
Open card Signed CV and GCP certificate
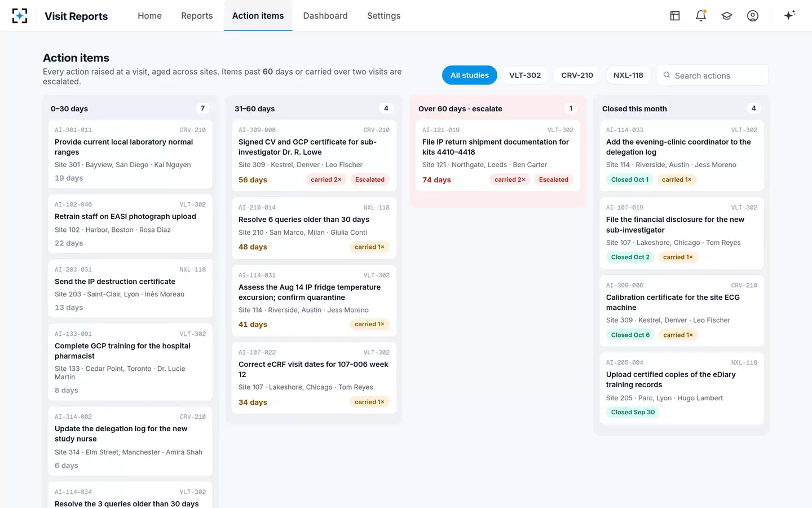[x=314, y=155]
